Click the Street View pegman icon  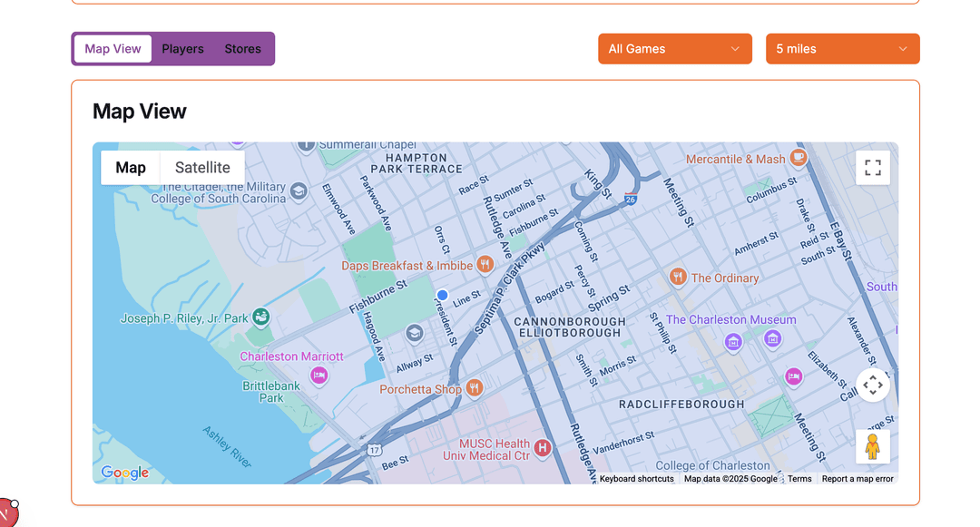(873, 446)
